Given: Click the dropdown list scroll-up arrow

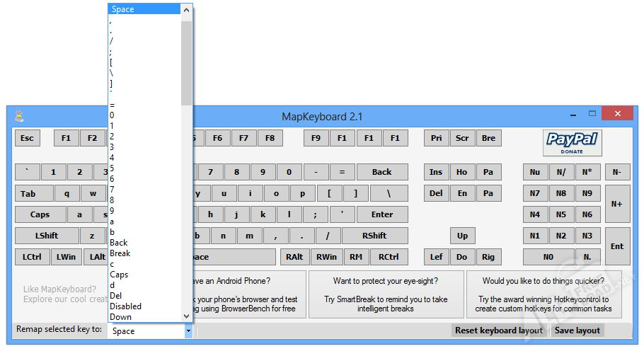Looking at the screenshot, I should pos(186,10).
